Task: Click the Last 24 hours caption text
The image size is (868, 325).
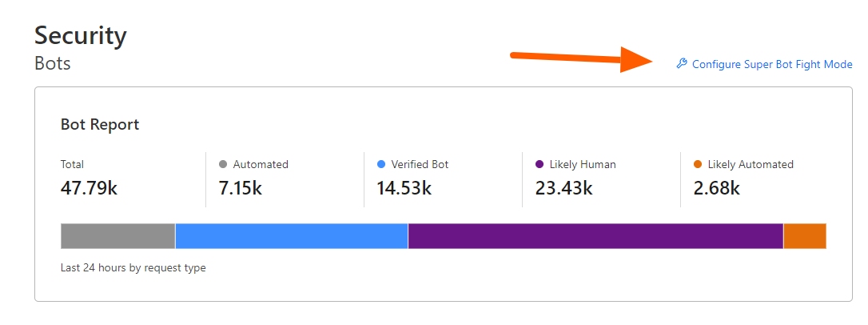Action: click(133, 268)
